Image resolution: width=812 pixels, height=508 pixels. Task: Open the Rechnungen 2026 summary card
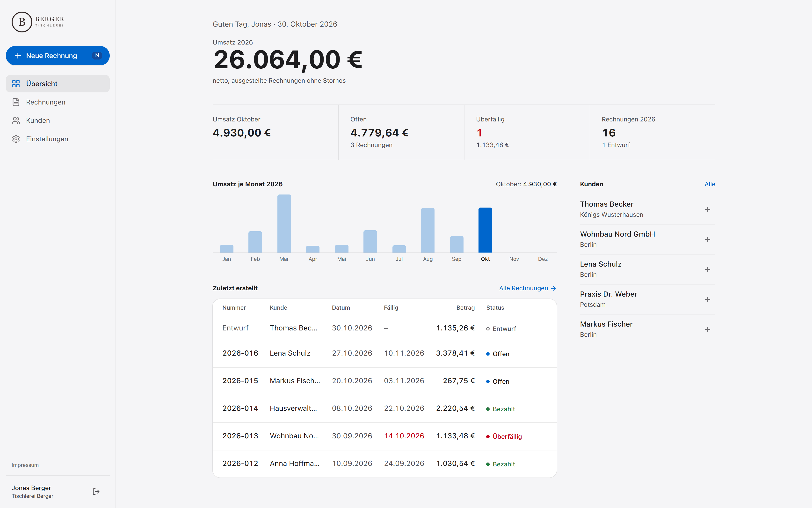[652, 132]
